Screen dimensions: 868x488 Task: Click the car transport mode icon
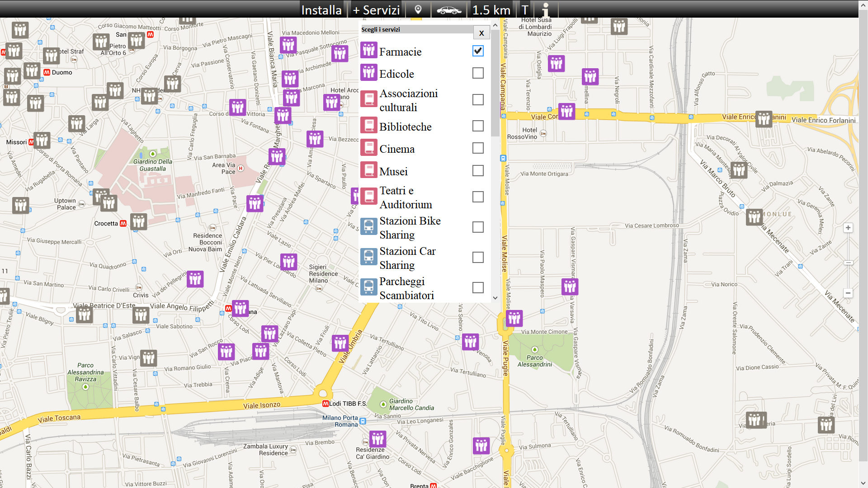(449, 9)
